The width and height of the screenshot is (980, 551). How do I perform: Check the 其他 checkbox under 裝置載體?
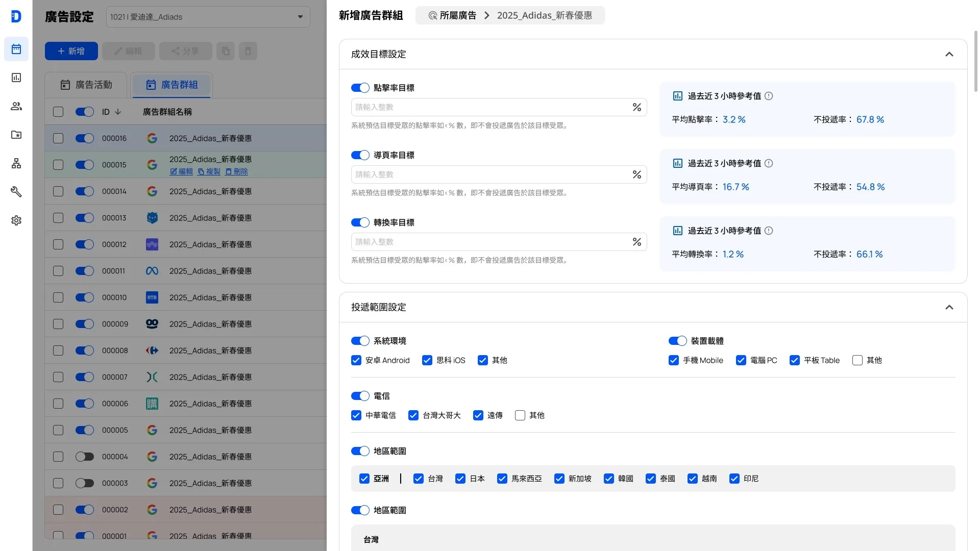(857, 360)
